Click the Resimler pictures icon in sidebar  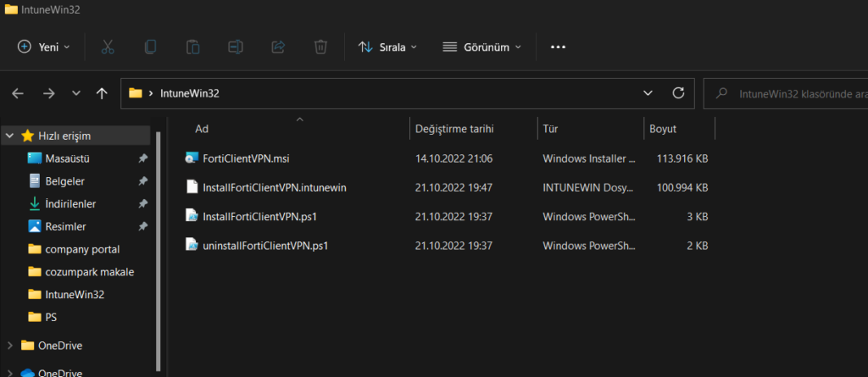(34, 226)
